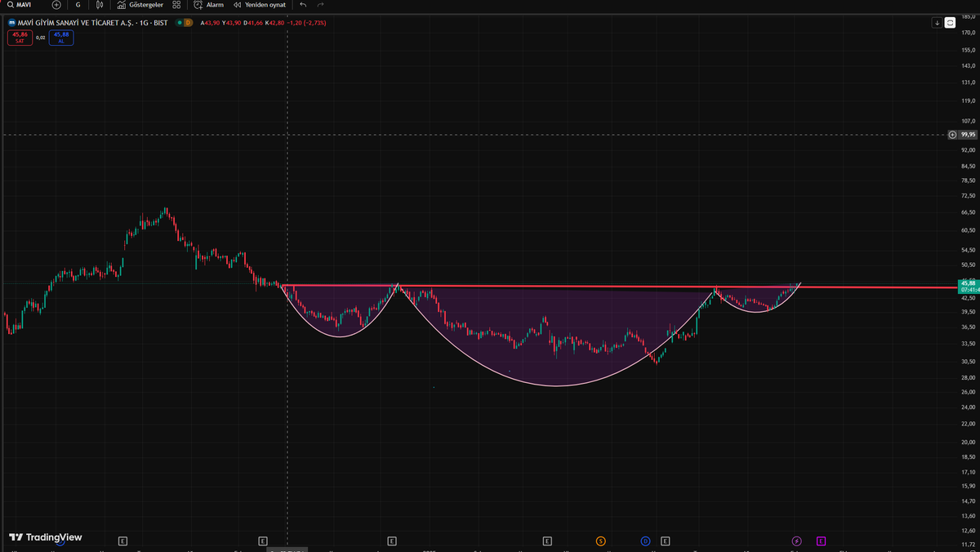Image resolution: width=980 pixels, height=552 pixels.
Task: Click the current price label 45,88 on axis
Action: [969, 283]
